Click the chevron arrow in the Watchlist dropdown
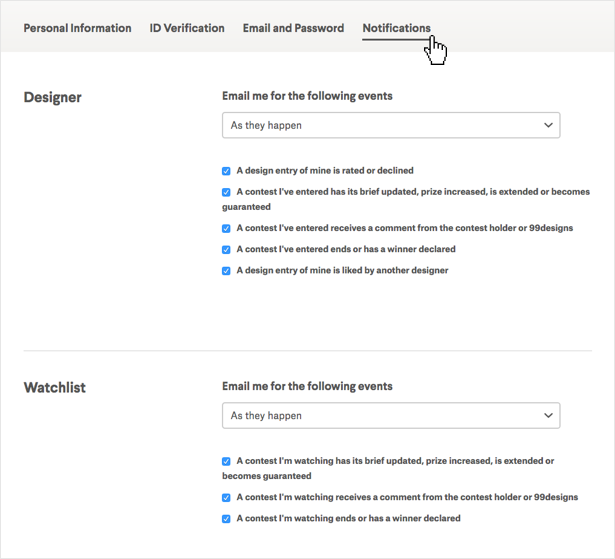Viewport: 615px width, 559px height. click(547, 415)
